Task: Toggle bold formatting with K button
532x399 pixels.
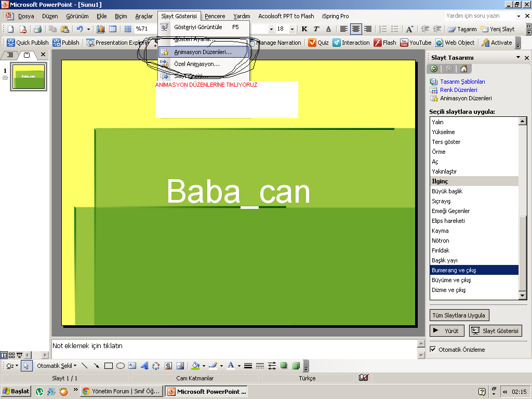Action: coord(304,29)
